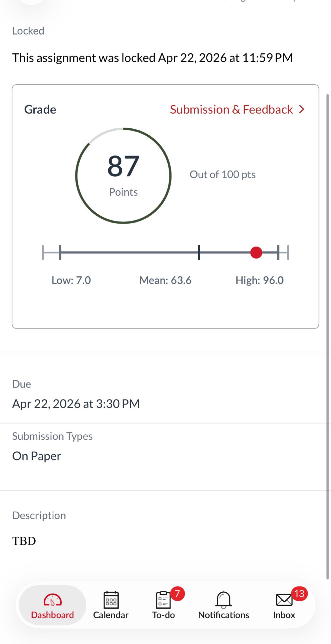Tap the red 13 badge on Inbox
Viewport: 331px width, 644px height.
pos(299,594)
